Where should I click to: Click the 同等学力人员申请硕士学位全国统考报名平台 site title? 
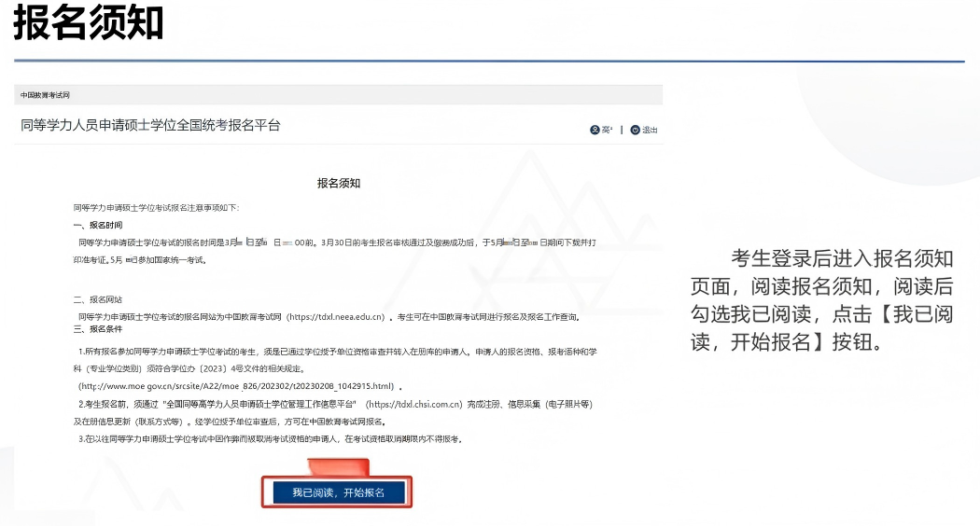click(150, 125)
